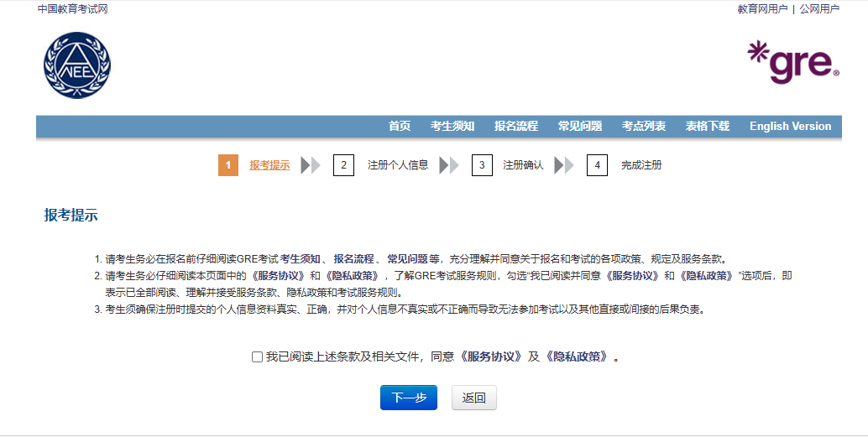Open 考生须知 in the navigation bar
Screen dimensions: 868x437
[x=452, y=126]
